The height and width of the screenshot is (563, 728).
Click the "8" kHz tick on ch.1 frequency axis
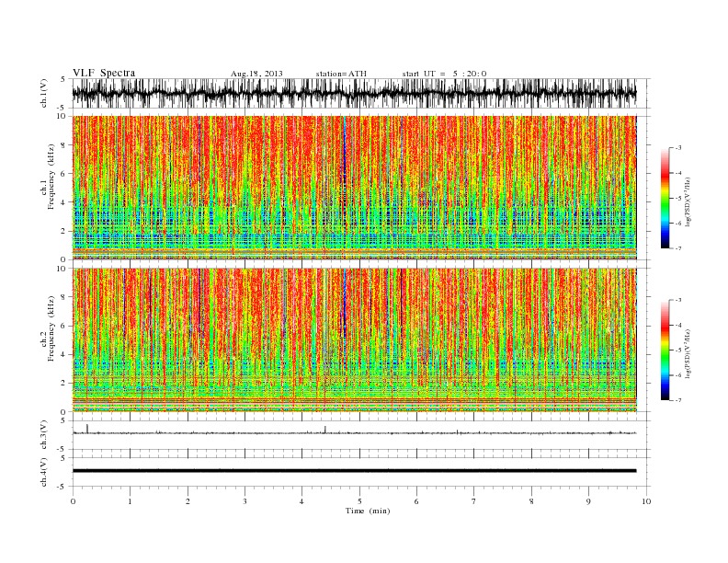tap(63, 145)
